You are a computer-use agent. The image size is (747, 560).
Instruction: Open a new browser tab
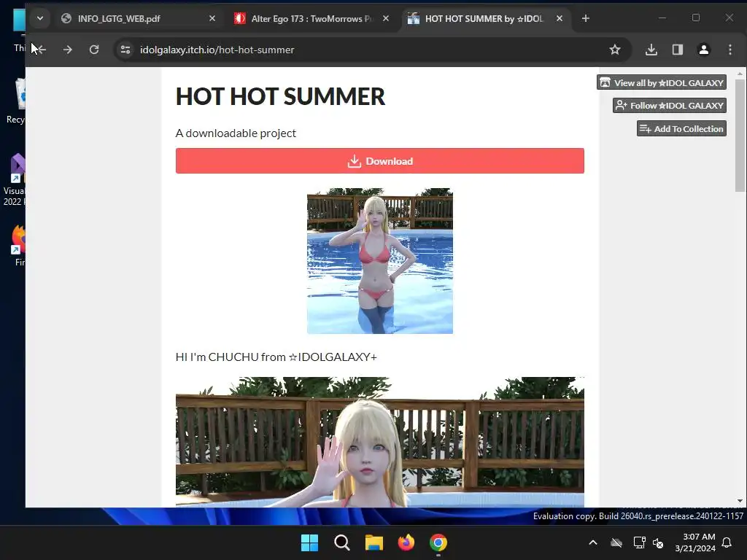point(586,18)
